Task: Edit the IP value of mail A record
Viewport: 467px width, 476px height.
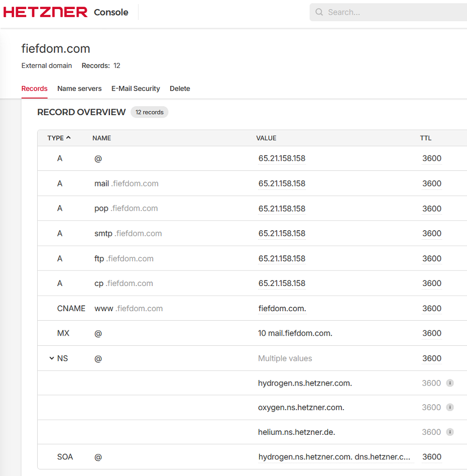Action: [282, 183]
